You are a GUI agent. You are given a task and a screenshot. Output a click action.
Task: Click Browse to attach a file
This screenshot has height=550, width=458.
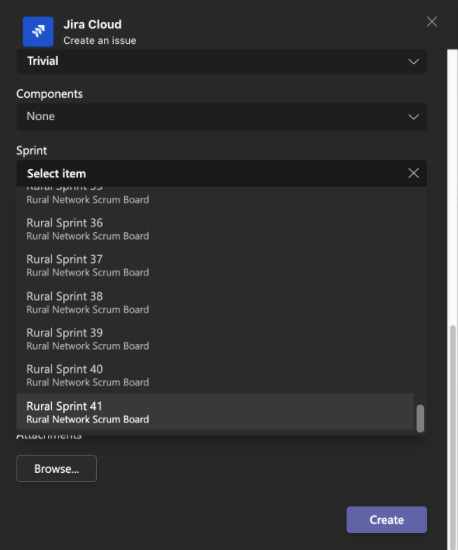56,469
